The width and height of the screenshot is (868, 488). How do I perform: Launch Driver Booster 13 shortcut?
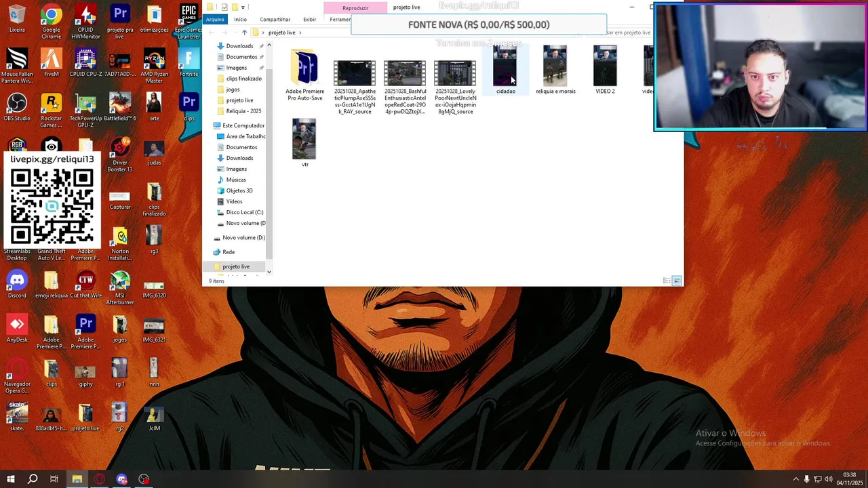(120, 155)
